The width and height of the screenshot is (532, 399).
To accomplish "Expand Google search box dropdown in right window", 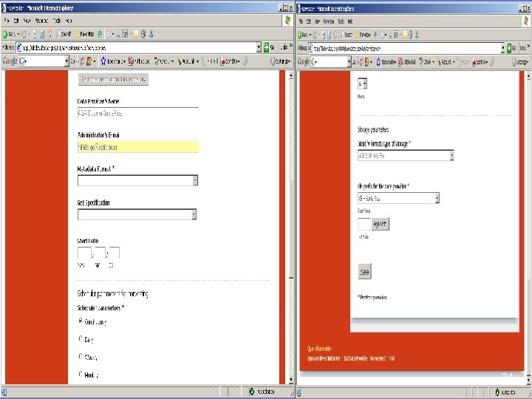I will tap(349, 62).
